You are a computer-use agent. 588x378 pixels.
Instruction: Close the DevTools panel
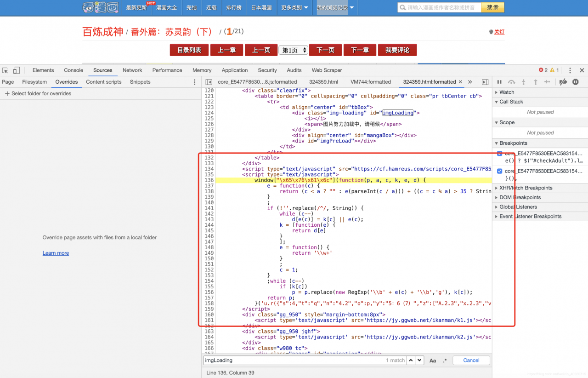click(582, 70)
